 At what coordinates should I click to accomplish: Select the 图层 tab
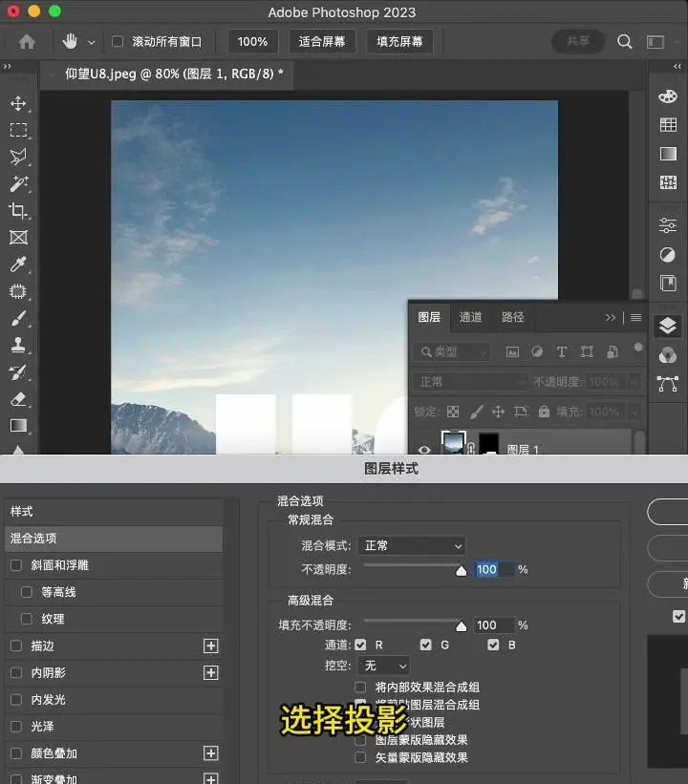point(429,317)
